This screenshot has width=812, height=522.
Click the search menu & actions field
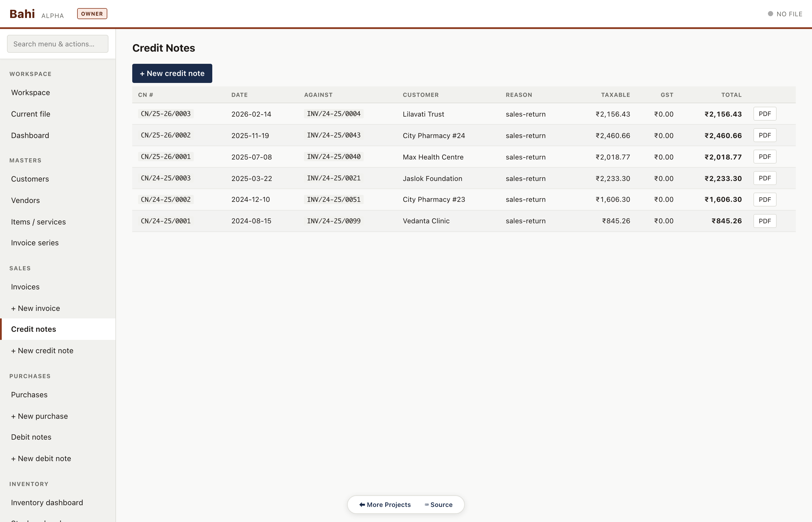tap(58, 44)
